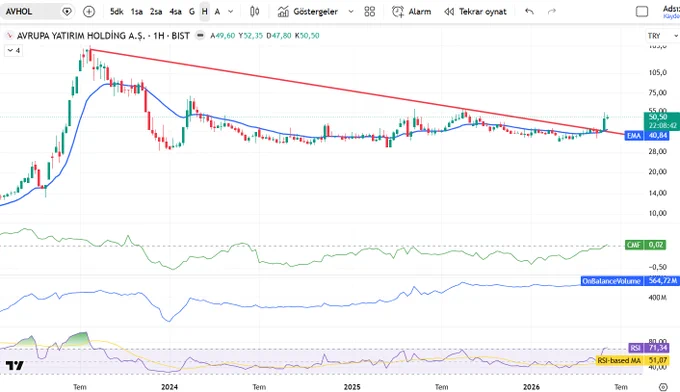Open the Göstergeler indicators menu
This screenshot has height=392, width=680.
[x=308, y=12]
